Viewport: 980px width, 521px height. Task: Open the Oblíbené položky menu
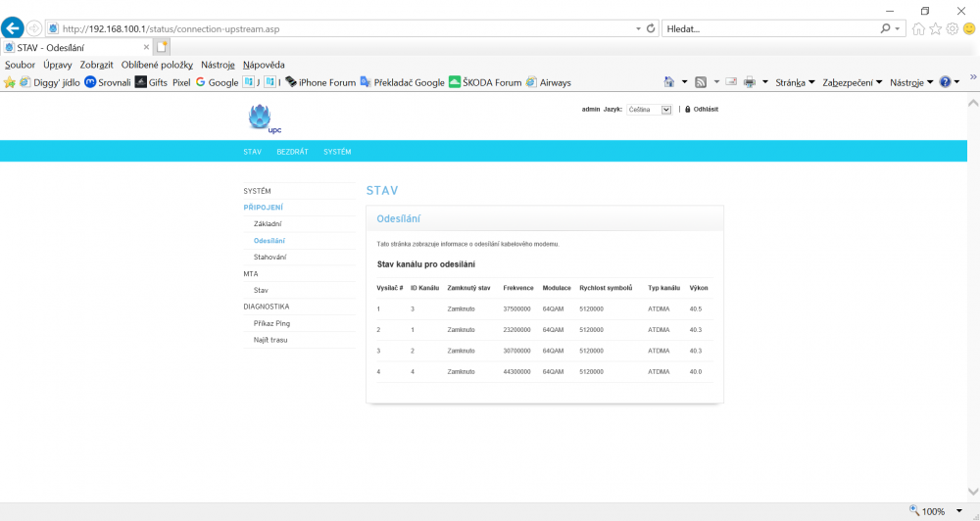click(x=157, y=65)
